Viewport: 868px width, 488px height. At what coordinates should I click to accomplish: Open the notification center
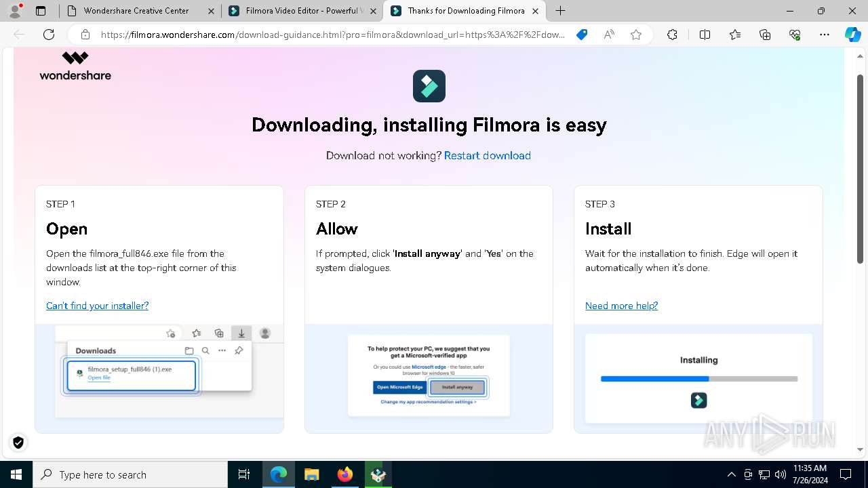tap(846, 474)
